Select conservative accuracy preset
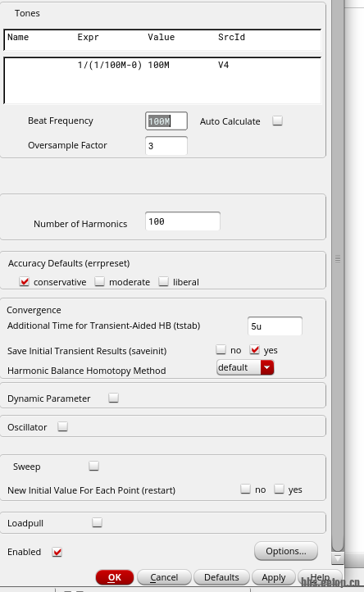 pyautogui.click(x=24, y=282)
